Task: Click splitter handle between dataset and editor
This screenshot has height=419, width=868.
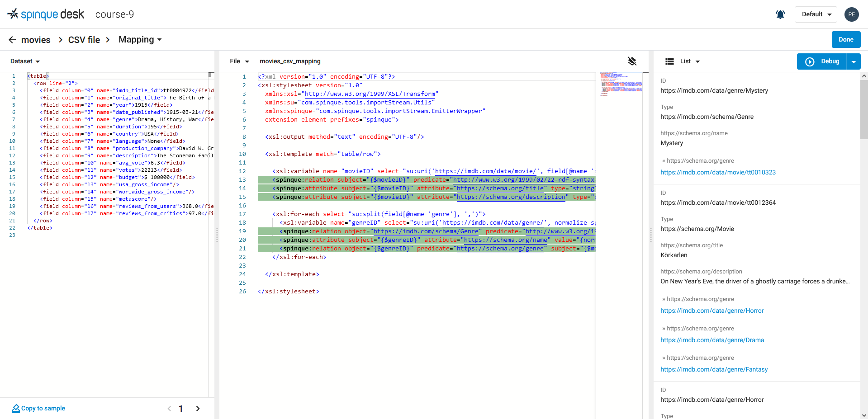Action: (x=217, y=235)
